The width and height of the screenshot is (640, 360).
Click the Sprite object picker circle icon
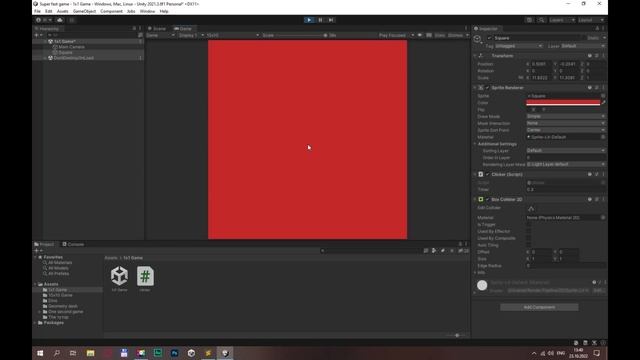(x=603, y=96)
